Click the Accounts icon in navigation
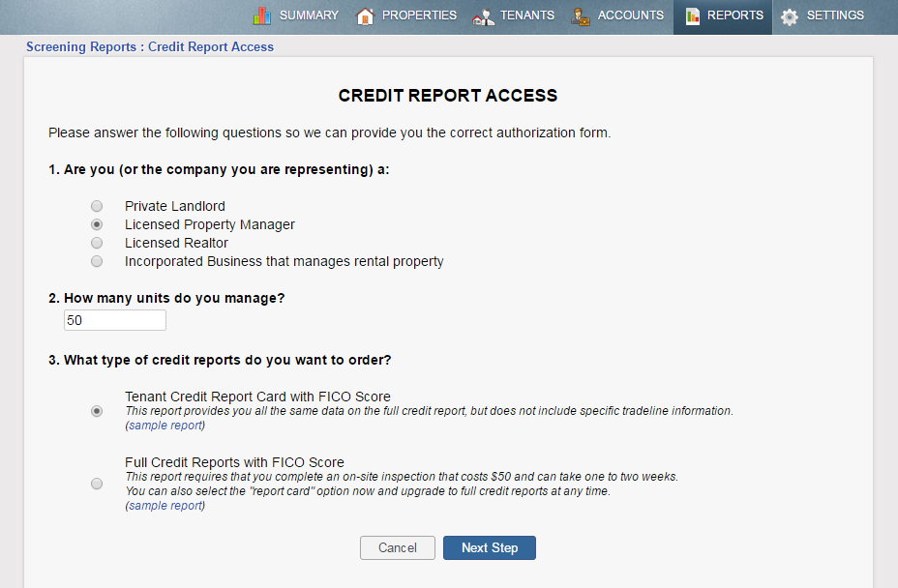898x588 pixels. [581, 16]
